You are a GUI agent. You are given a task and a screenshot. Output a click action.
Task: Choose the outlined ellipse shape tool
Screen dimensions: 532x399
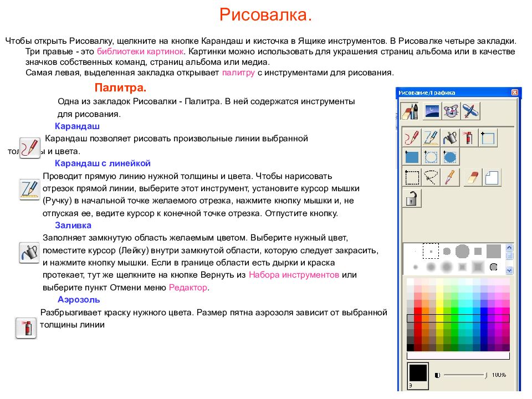tap(431, 157)
